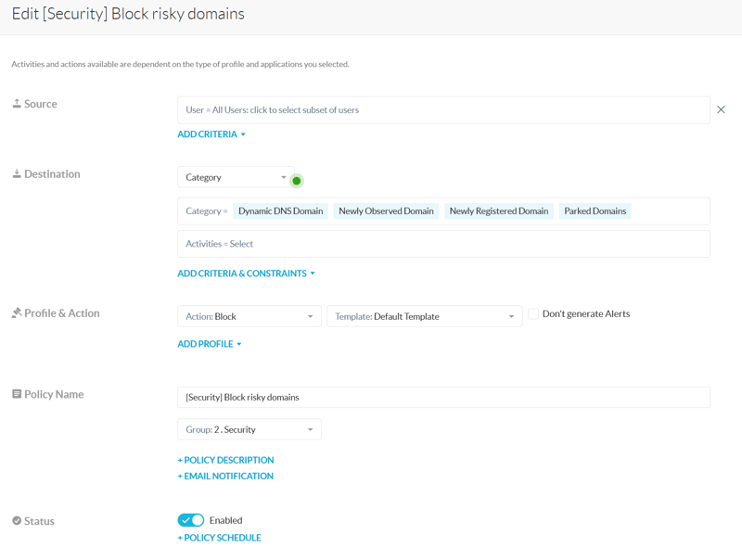Click the + Email Notification link
Viewport: 742px width, 560px height.
pos(225,476)
